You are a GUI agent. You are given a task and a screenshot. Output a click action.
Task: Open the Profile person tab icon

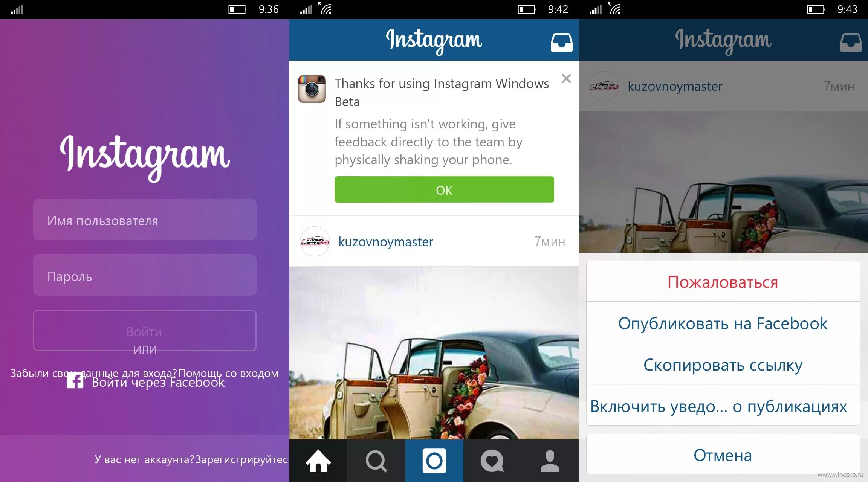[x=550, y=461]
